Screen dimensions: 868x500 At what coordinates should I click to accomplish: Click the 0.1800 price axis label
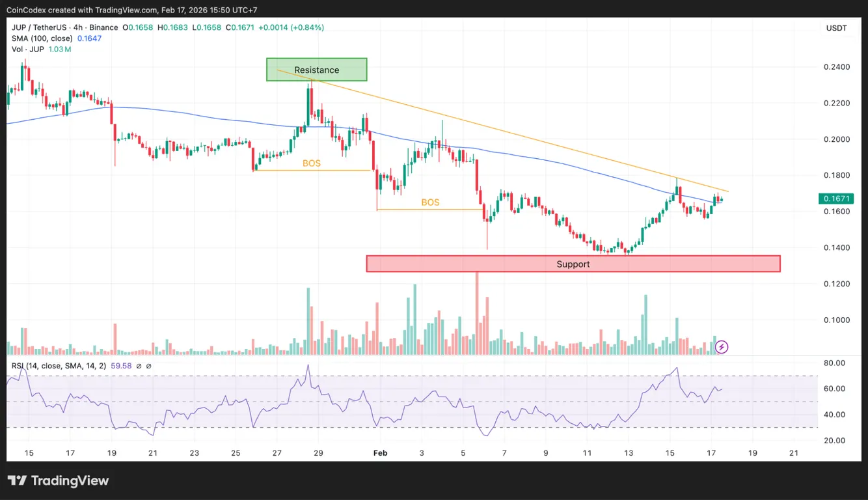coord(836,176)
